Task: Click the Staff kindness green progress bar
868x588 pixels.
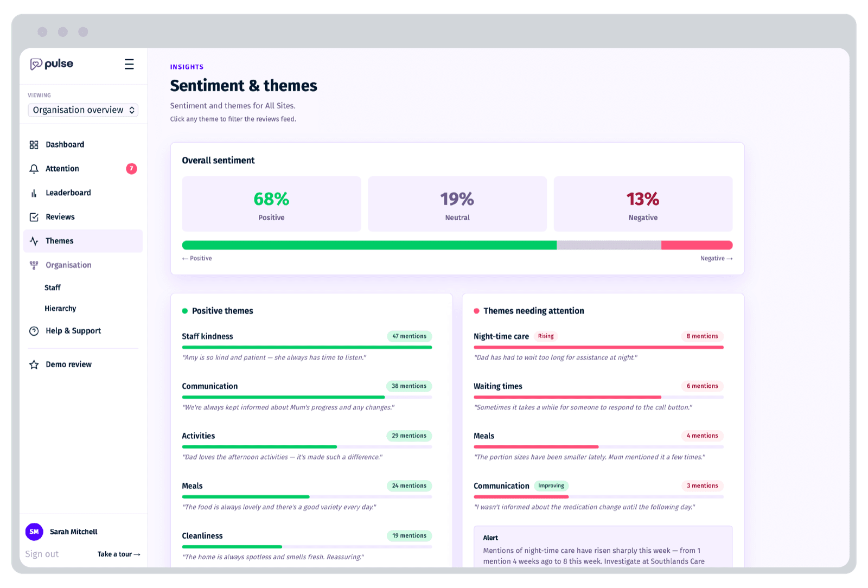Action: (307, 347)
